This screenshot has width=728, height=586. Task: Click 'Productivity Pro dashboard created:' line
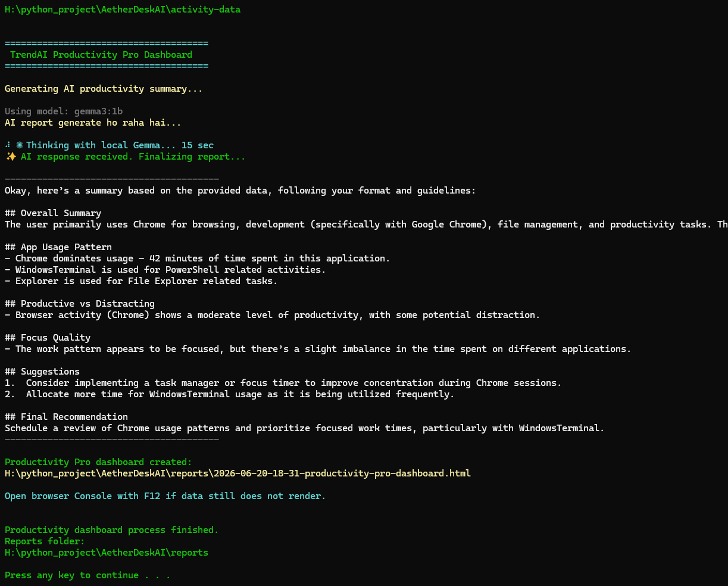pyautogui.click(x=98, y=462)
